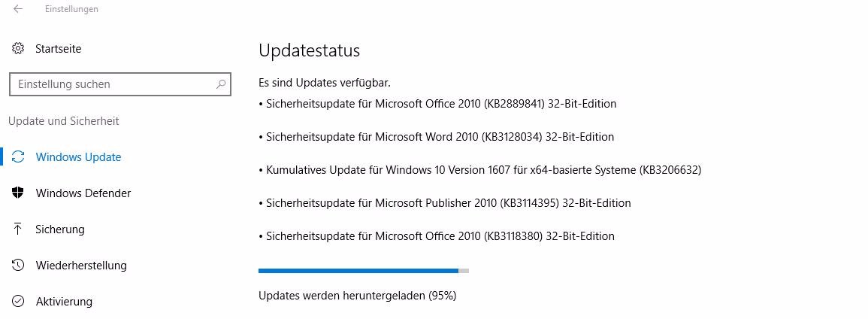Select the Word 2010 KB3128034 update entry
868x319 pixels.
(x=436, y=137)
